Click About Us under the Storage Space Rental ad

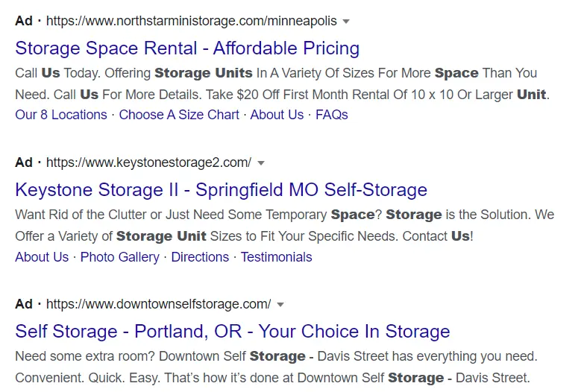point(277,115)
